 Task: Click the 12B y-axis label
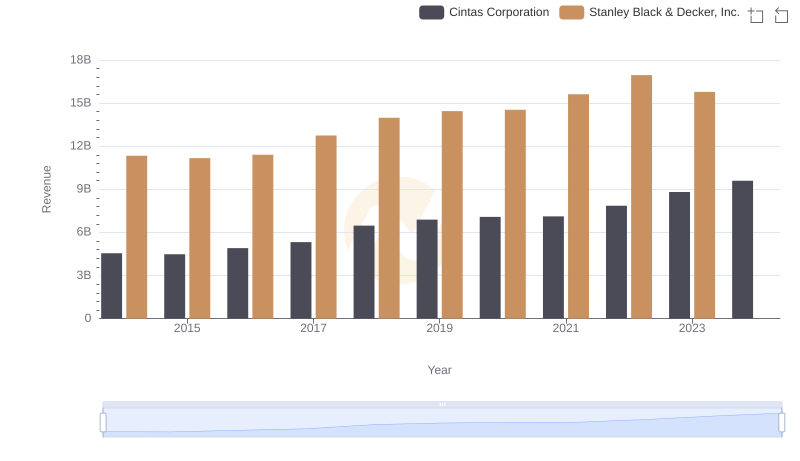point(81,146)
